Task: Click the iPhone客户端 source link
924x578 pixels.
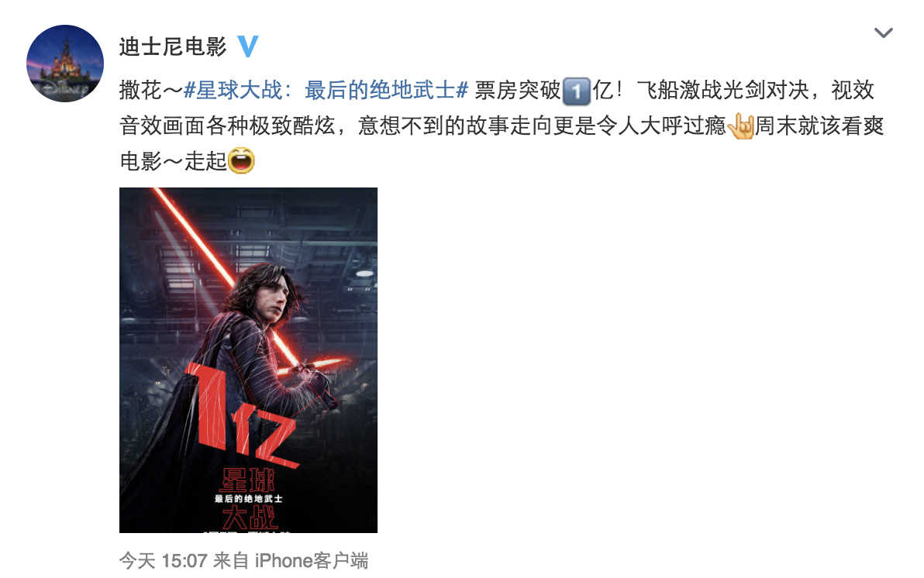Action: (311, 560)
